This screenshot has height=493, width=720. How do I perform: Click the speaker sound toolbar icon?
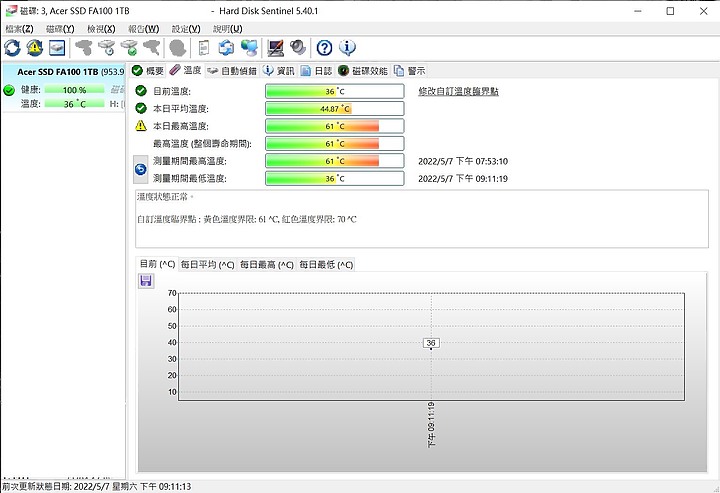(x=298, y=48)
